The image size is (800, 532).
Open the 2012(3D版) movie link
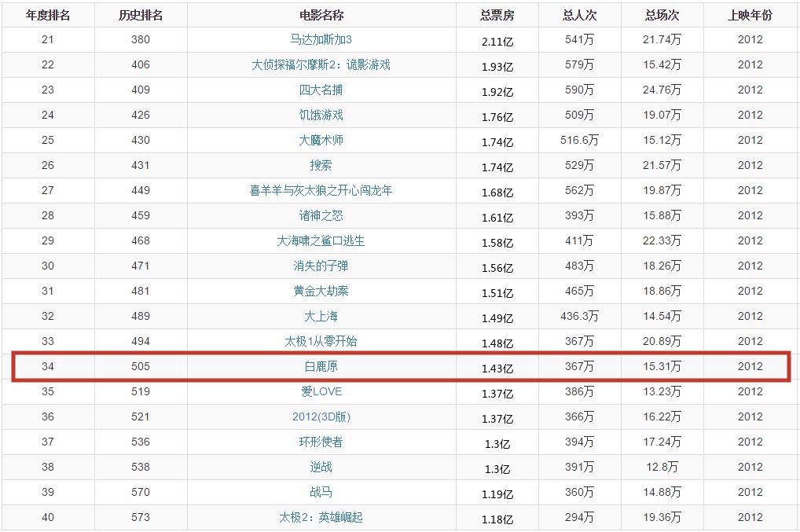click(321, 416)
